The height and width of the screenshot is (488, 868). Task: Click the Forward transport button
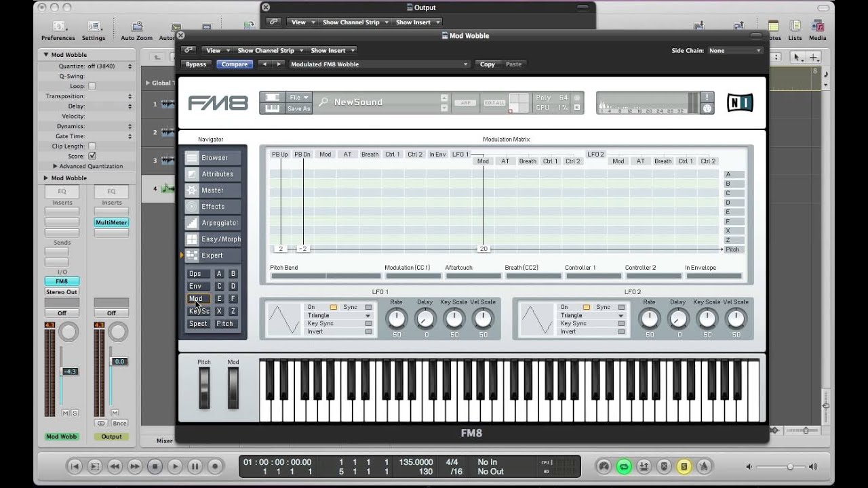coord(135,466)
